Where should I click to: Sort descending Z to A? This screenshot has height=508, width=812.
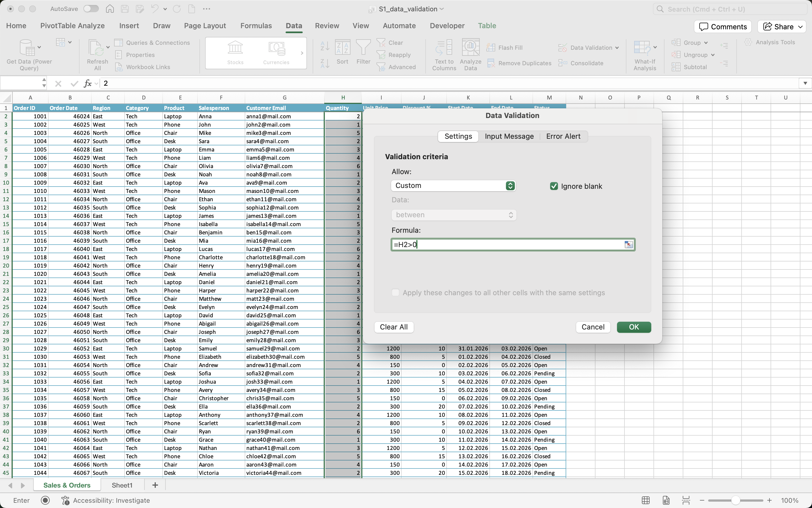[325, 63]
